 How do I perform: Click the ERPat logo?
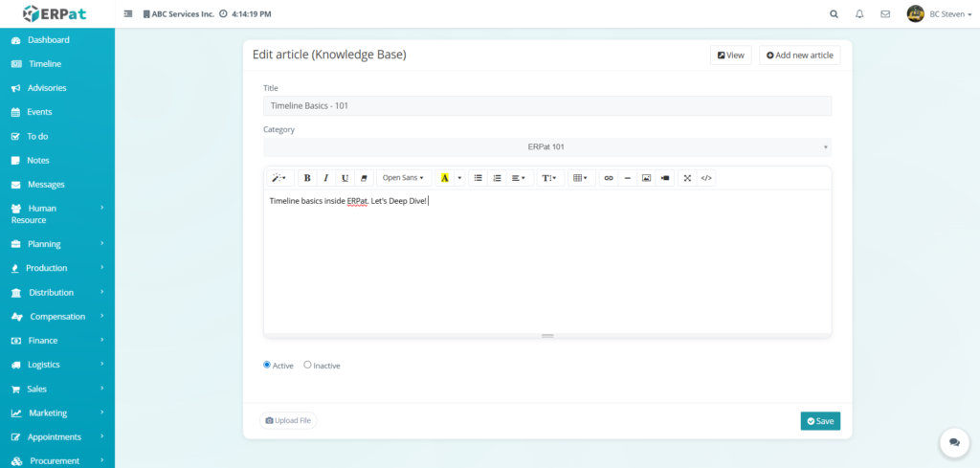coord(56,13)
